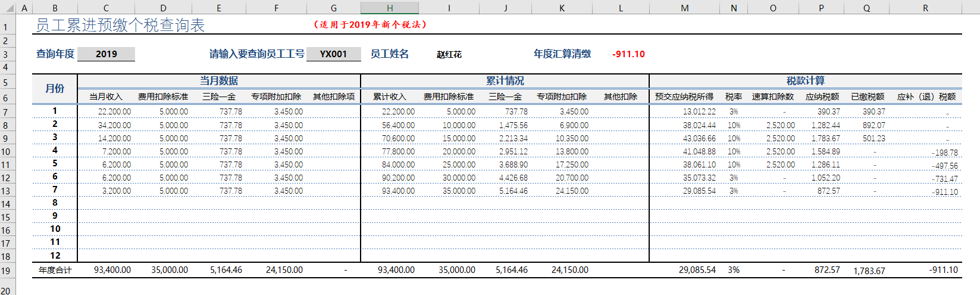Select the 月份 header cell

tap(55, 89)
